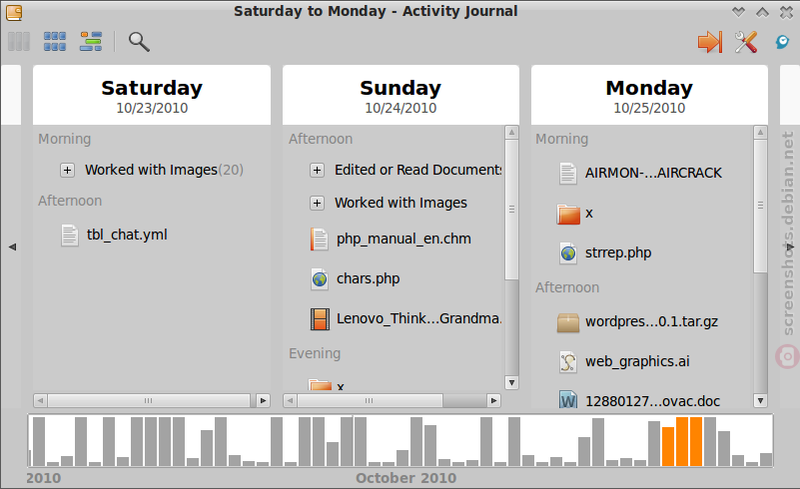Open the search magnifier tool
The height and width of the screenshot is (489, 800).
click(139, 42)
